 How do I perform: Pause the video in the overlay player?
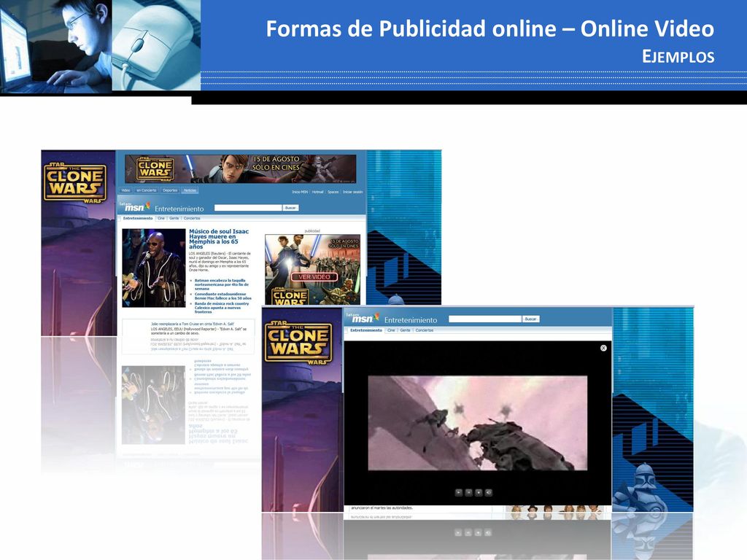(468, 492)
